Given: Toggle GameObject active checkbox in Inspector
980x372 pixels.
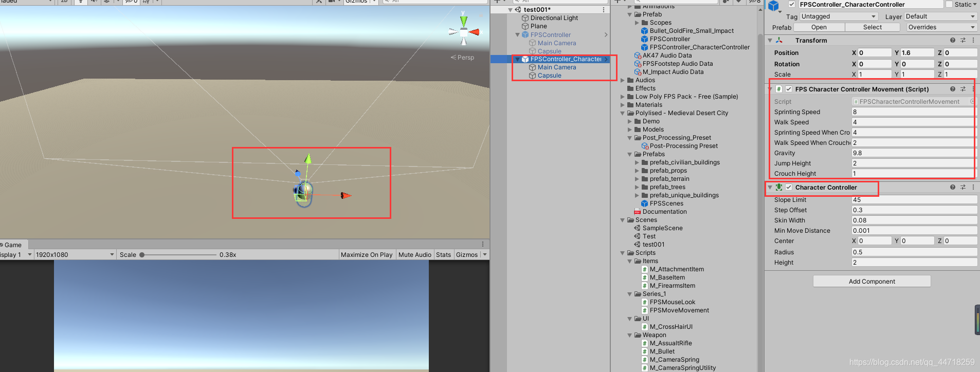Looking at the screenshot, I should 792,4.
